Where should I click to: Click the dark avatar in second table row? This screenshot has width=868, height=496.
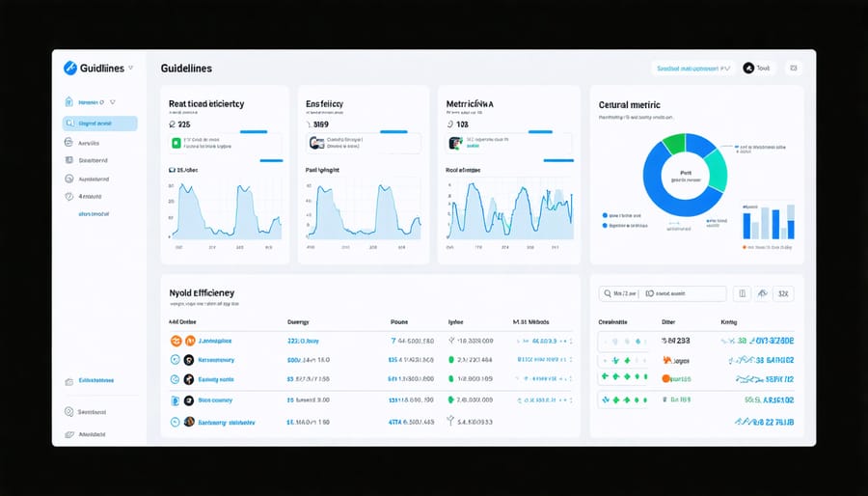(189, 360)
